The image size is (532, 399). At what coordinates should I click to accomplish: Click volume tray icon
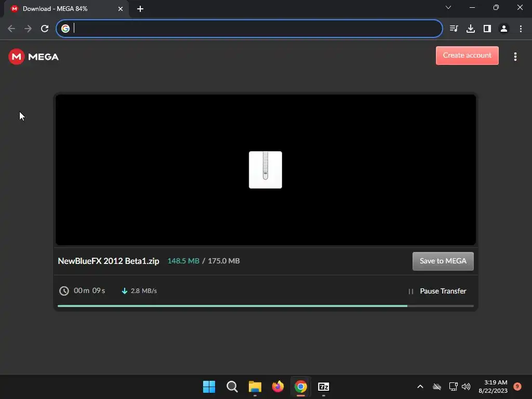(x=466, y=387)
